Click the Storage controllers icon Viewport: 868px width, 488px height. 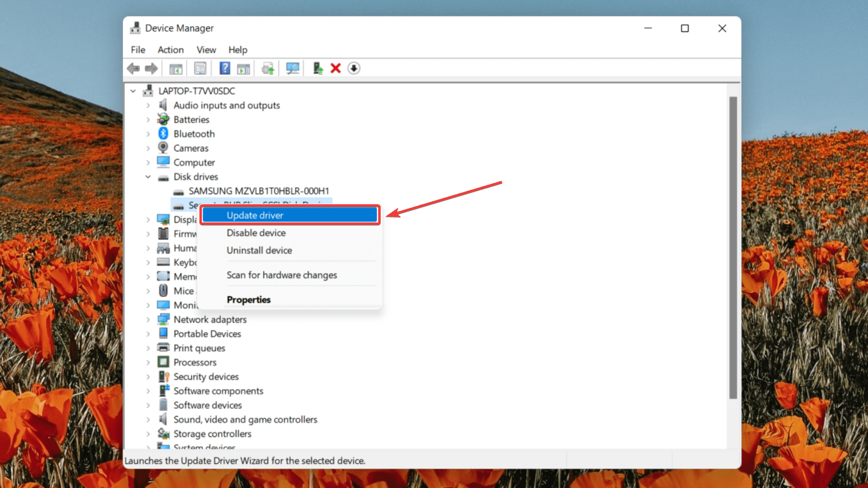tap(163, 434)
